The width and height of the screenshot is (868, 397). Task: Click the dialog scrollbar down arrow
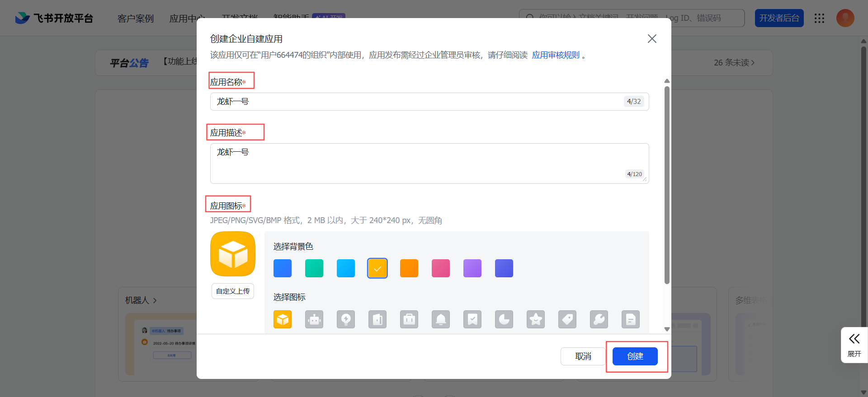pyautogui.click(x=667, y=329)
